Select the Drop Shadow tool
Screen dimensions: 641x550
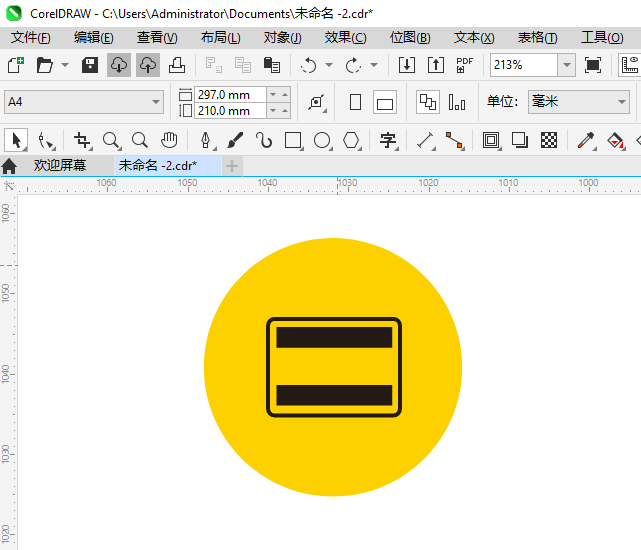(520, 141)
